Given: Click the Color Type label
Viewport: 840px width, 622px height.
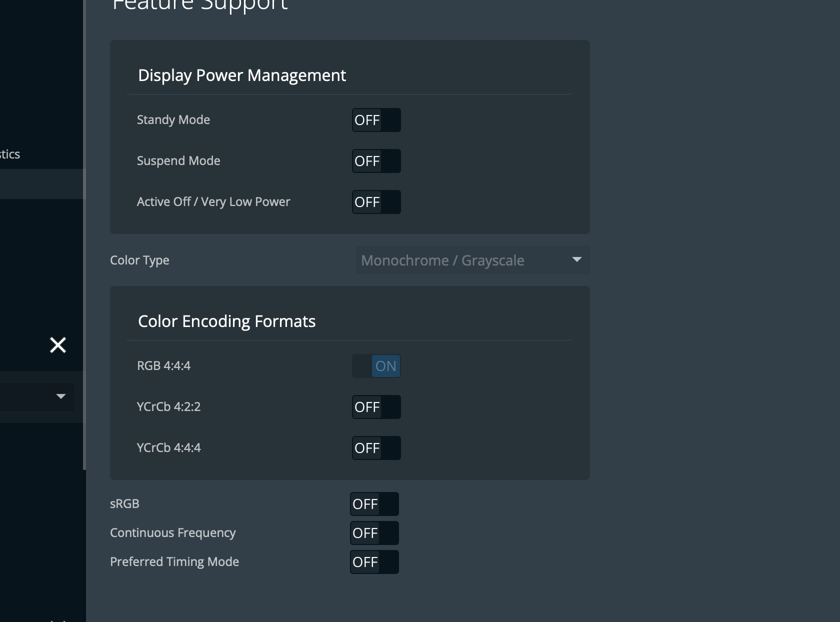Looking at the screenshot, I should [x=139, y=260].
